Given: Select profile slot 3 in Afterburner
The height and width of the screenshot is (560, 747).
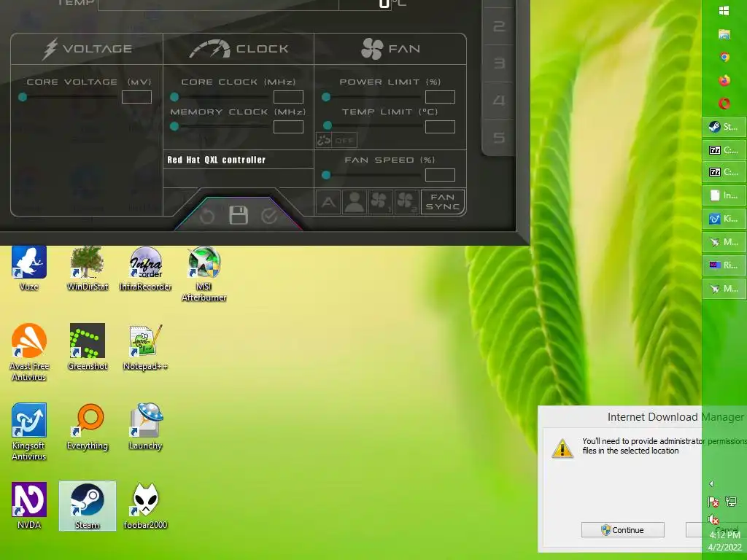Looking at the screenshot, I should pyautogui.click(x=499, y=63).
